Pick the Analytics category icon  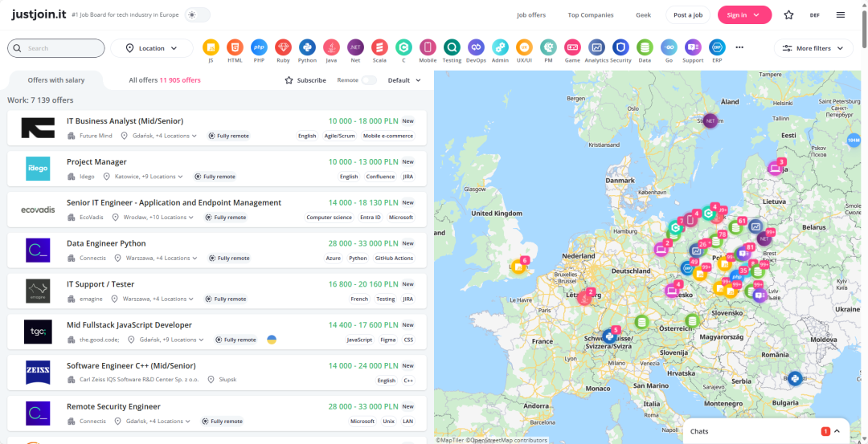point(596,47)
